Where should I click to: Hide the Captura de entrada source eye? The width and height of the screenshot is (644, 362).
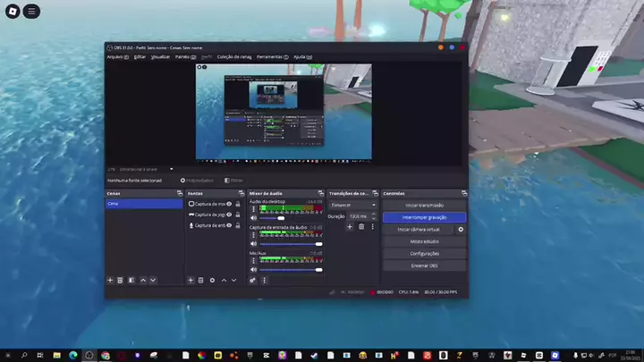coord(230,225)
